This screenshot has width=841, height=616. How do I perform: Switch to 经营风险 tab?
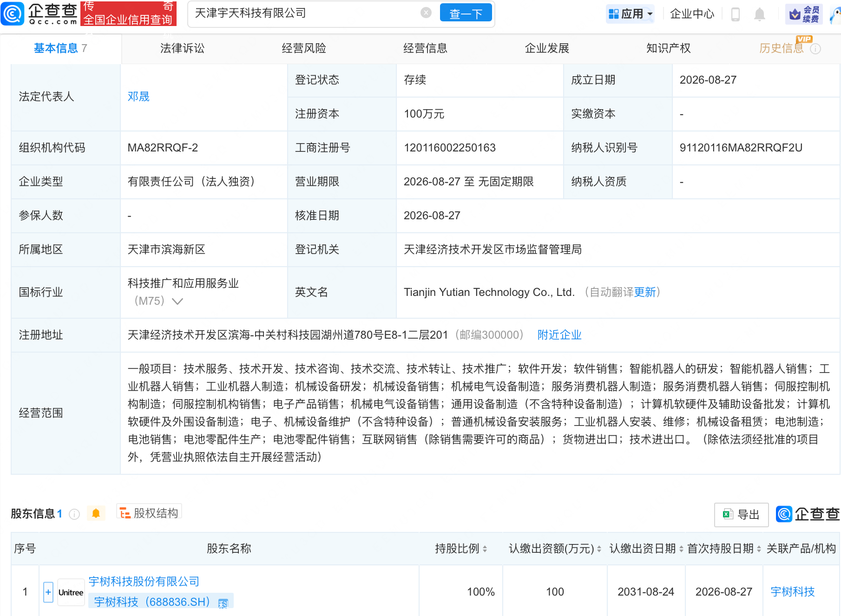tap(304, 48)
